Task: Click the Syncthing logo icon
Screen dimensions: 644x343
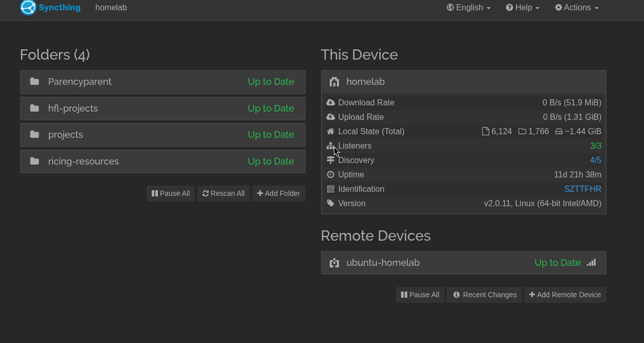Action: pyautogui.click(x=28, y=8)
